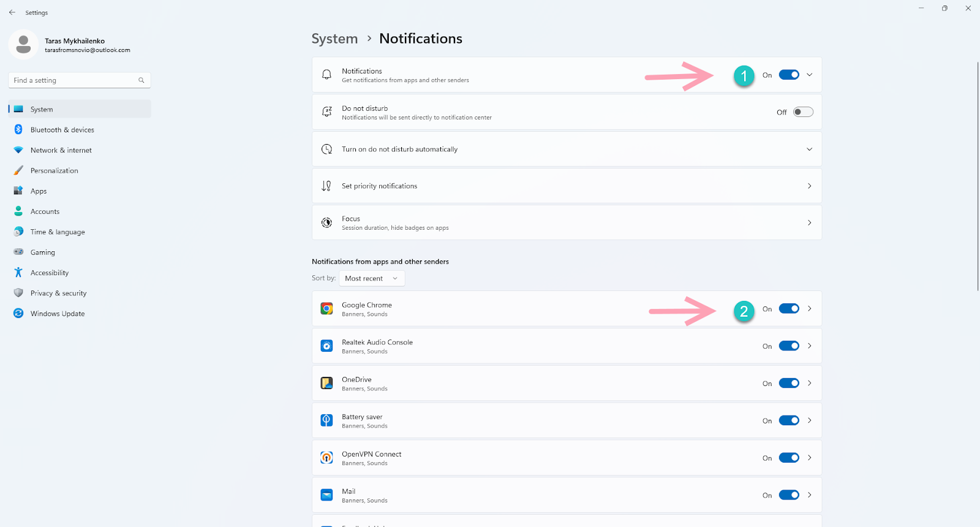Click the Notifications bell icon

[x=327, y=75]
